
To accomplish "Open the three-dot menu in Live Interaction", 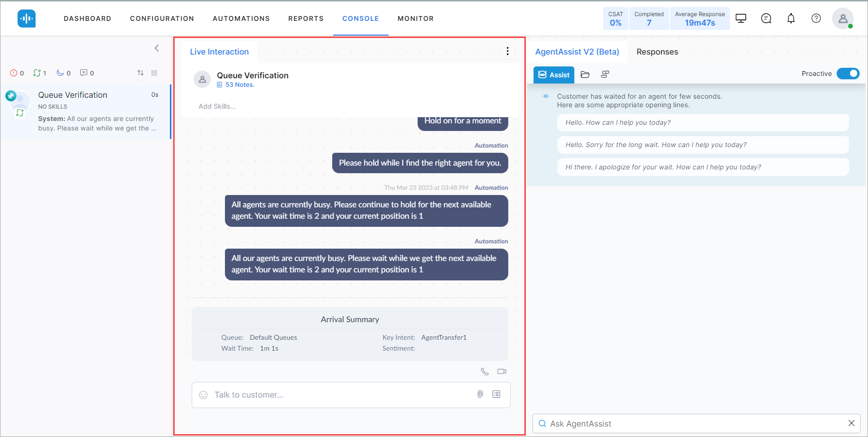I will click(507, 51).
